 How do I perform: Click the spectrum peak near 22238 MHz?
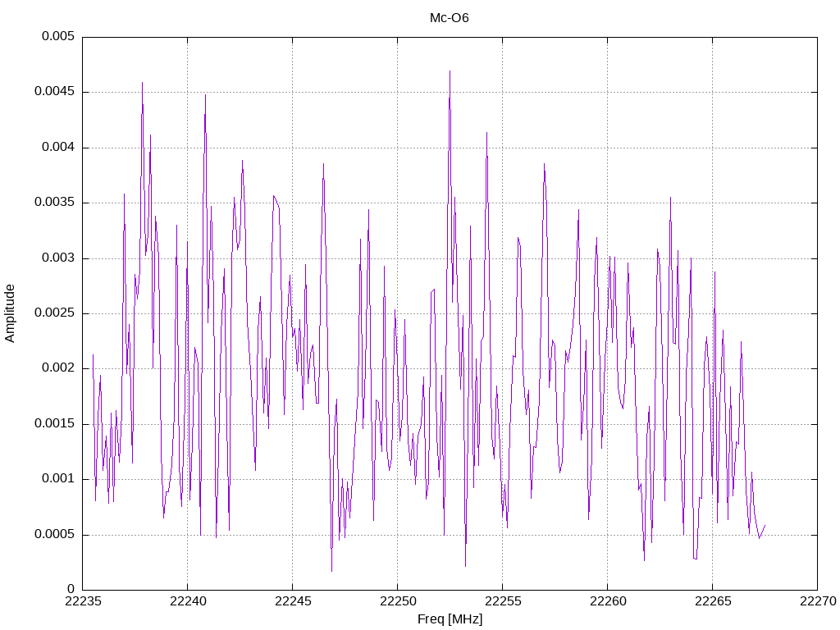pyautogui.click(x=142, y=83)
